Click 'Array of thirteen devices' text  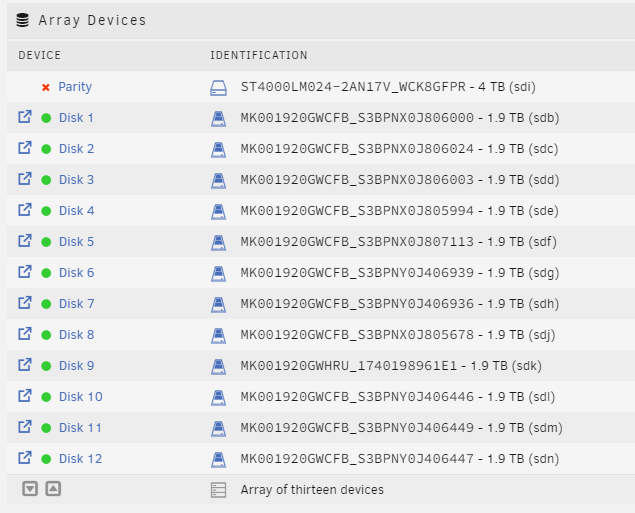pyautogui.click(x=312, y=490)
